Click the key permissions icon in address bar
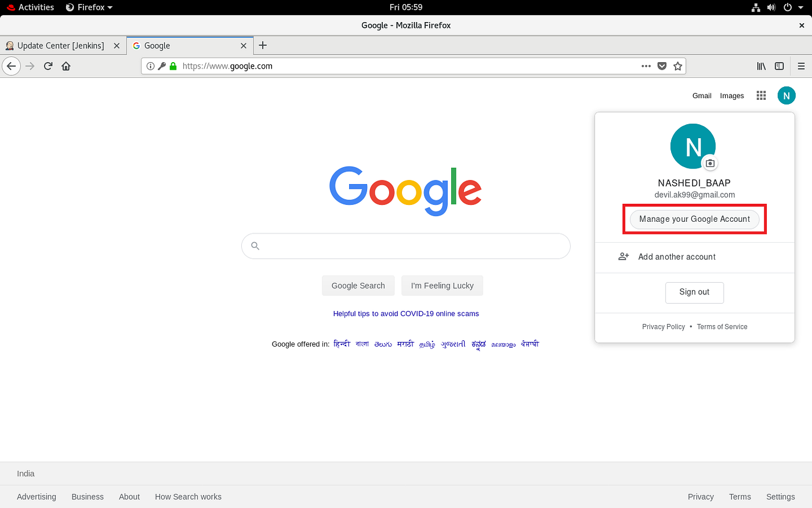This screenshot has width=812, height=508. [161, 66]
